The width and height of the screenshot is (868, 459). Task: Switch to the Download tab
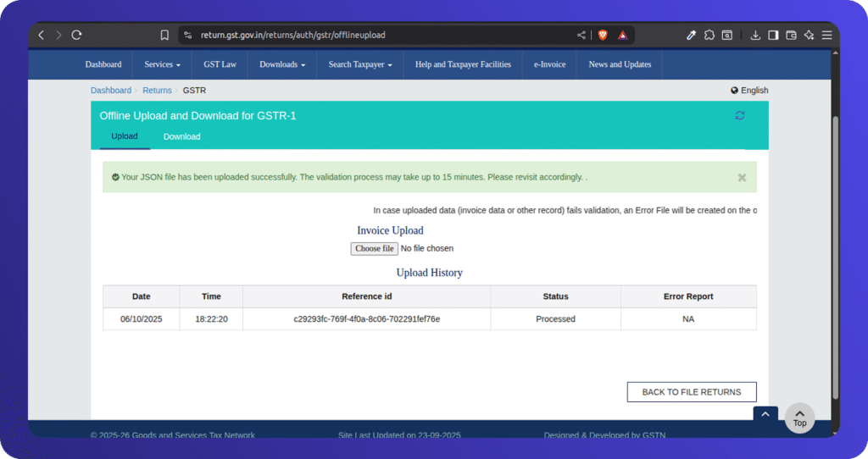[x=181, y=136]
